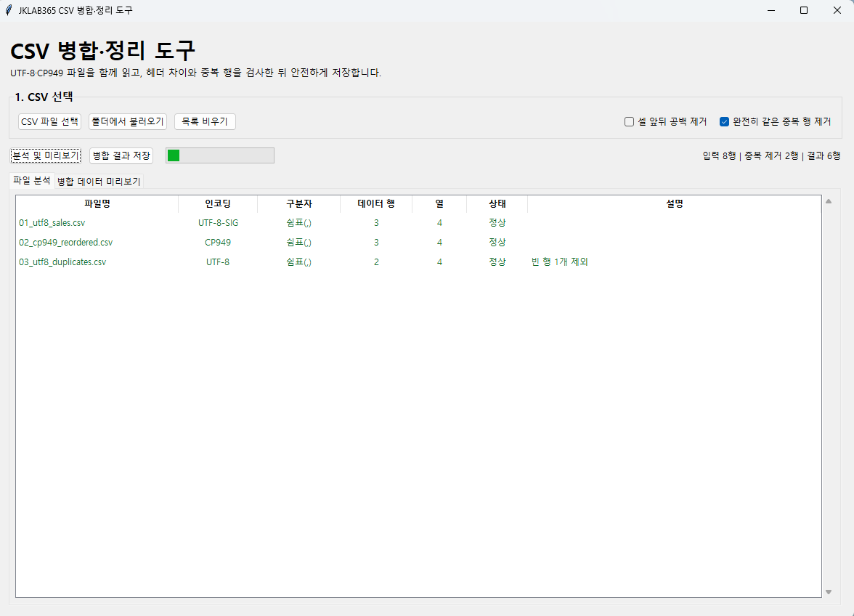The image size is (854, 616).
Task: Click scrollbar down arrow of file table
Action: tap(829, 592)
